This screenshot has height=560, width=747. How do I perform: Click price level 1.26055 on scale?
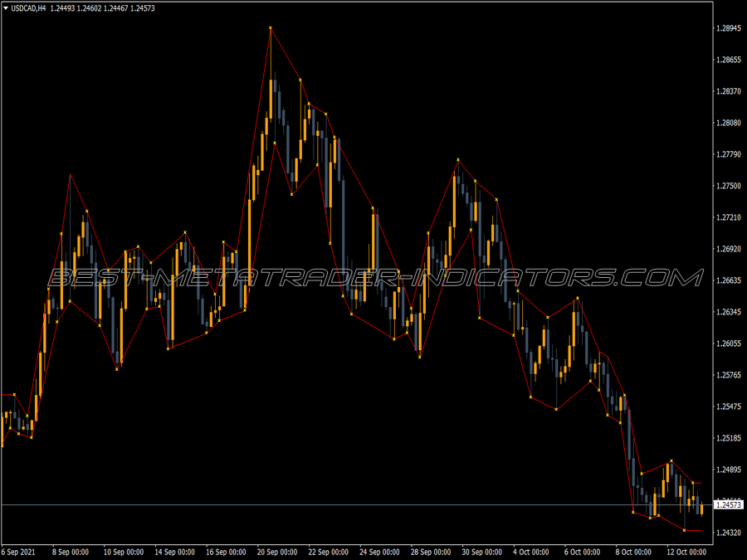tap(729, 343)
